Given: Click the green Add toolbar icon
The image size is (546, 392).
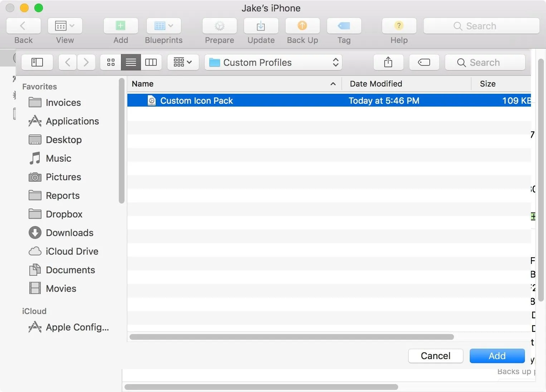Looking at the screenshot, I should (121, 26).
